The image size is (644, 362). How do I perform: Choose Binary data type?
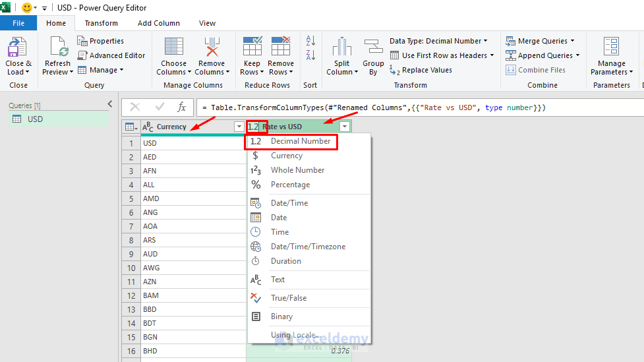[x=309, y=317]
